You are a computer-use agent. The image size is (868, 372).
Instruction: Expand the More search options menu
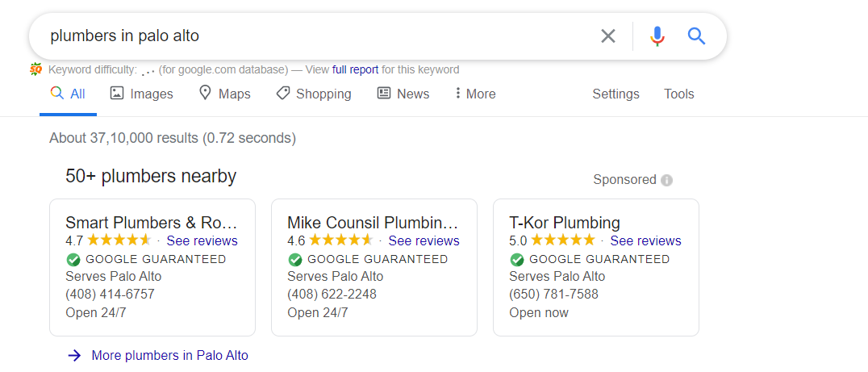point(474,94)
